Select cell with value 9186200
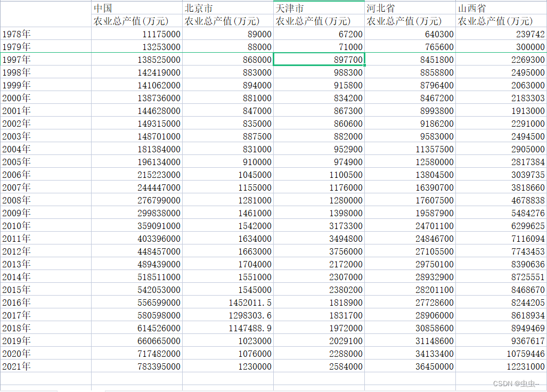The width and height of the screenshot is (547, 392). pos(410,124)
